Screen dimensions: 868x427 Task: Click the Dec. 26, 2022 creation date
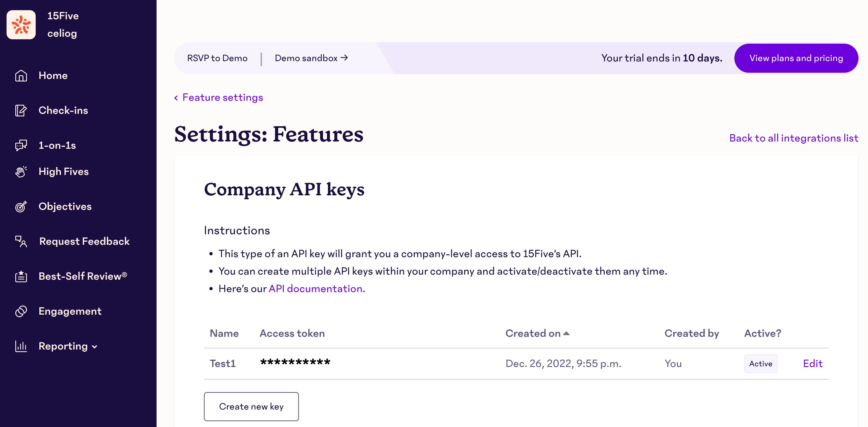(563, 364)
